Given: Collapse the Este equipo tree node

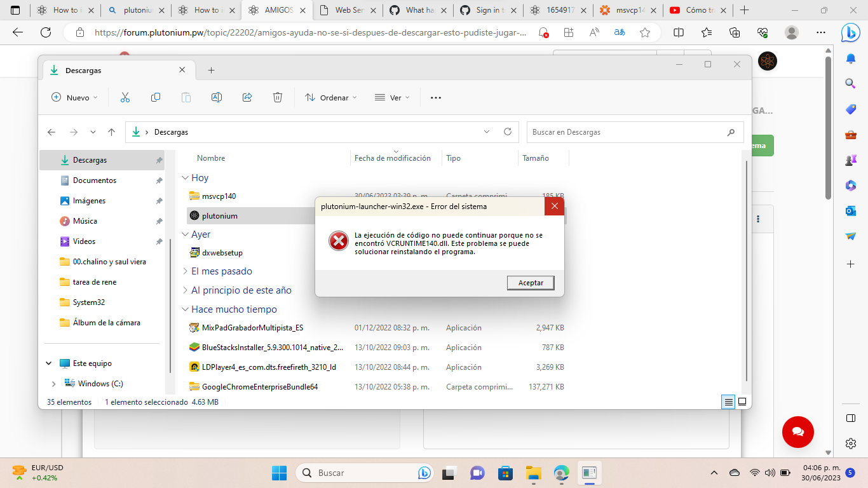Looking at the screenshot, I should pyautogui.click(x=49, y=363).
